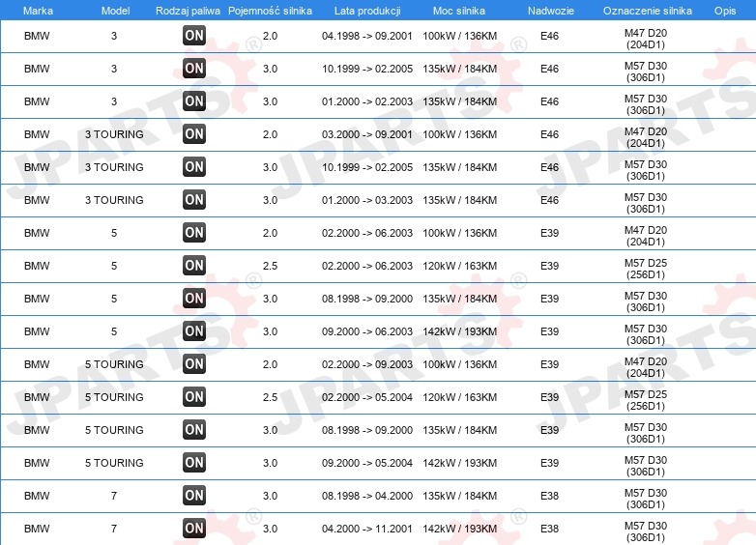Image resolution: width=756 pixels, height=545 pixels.
Task: Click the ON badge for BMW 5 08.1998 -> 09.2000
Action: coord(194,299)
